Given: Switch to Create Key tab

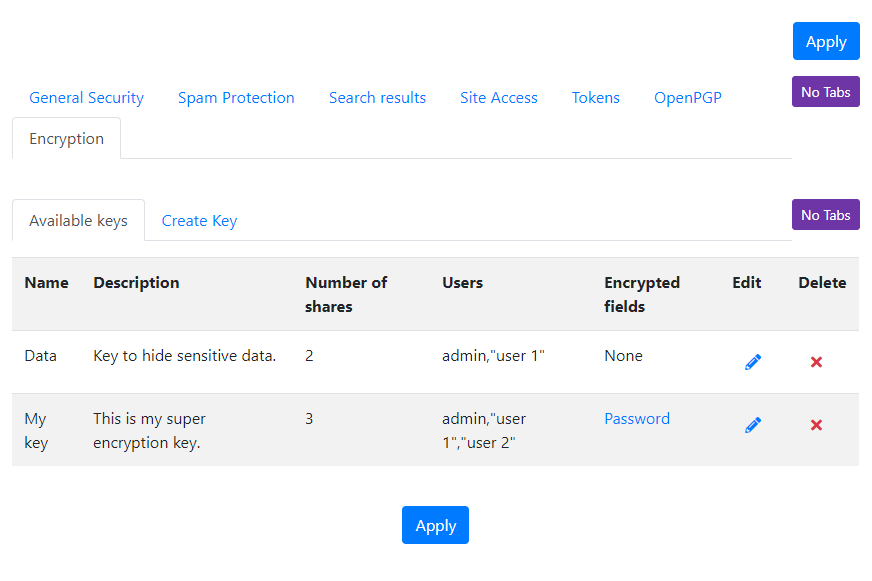Looking at the screenshot, I should 199,221.
